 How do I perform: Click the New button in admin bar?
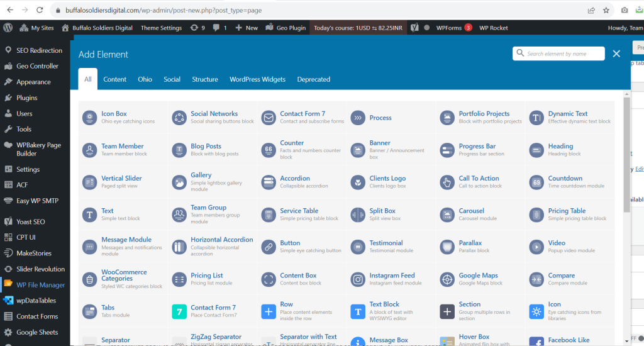click(247, 28)
